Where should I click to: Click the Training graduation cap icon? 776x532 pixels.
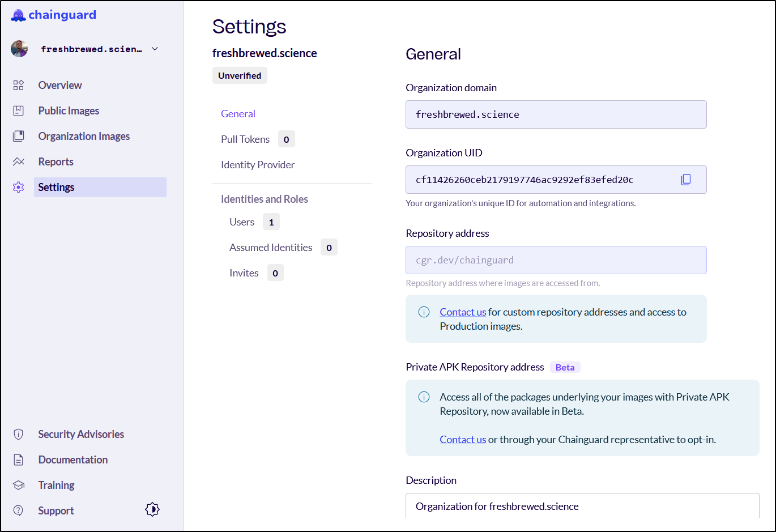(x=19, y=485)
